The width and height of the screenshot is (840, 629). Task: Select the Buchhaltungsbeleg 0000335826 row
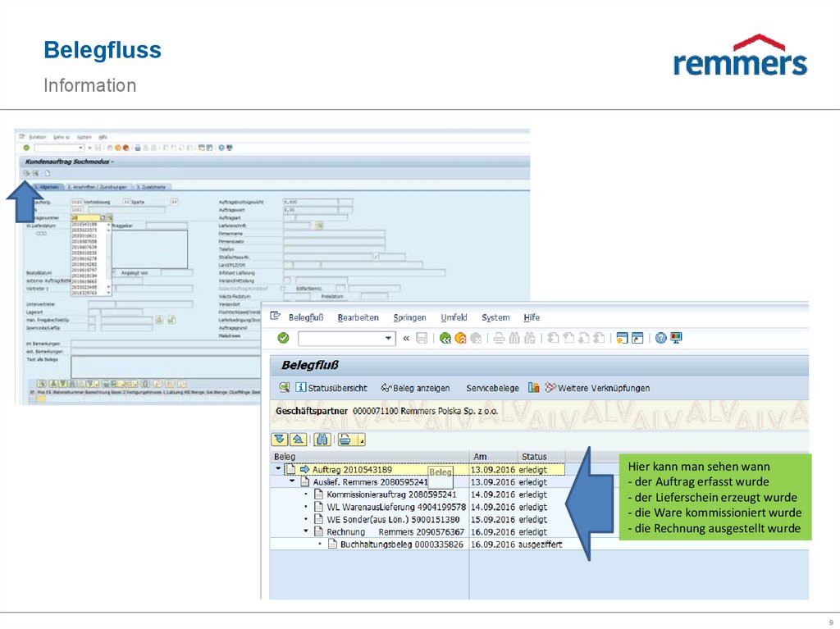[x=418, y=545]
